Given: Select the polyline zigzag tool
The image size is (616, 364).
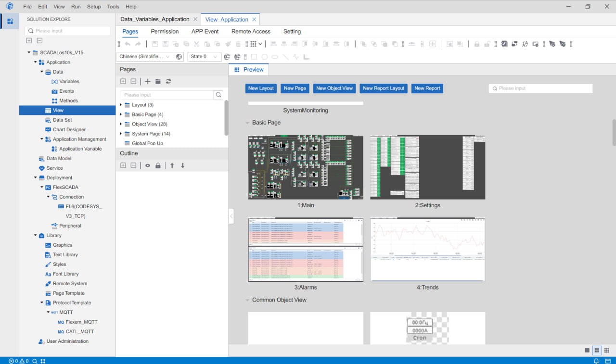Looking at the screenshot, I should (295, 57).
